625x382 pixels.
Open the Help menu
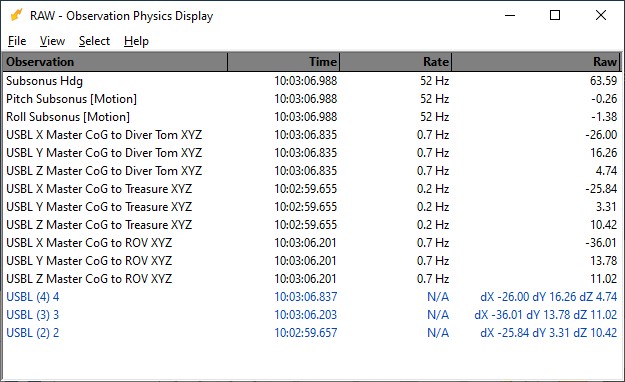click(136, 41)
